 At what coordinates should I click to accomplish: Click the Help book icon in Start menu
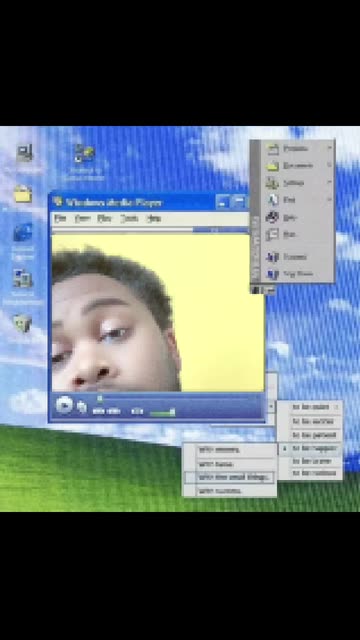pos(272,217)
